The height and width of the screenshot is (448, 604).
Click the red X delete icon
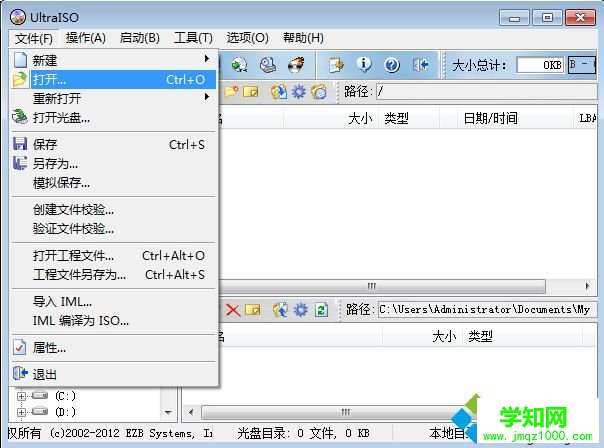[x=233, y=310]
